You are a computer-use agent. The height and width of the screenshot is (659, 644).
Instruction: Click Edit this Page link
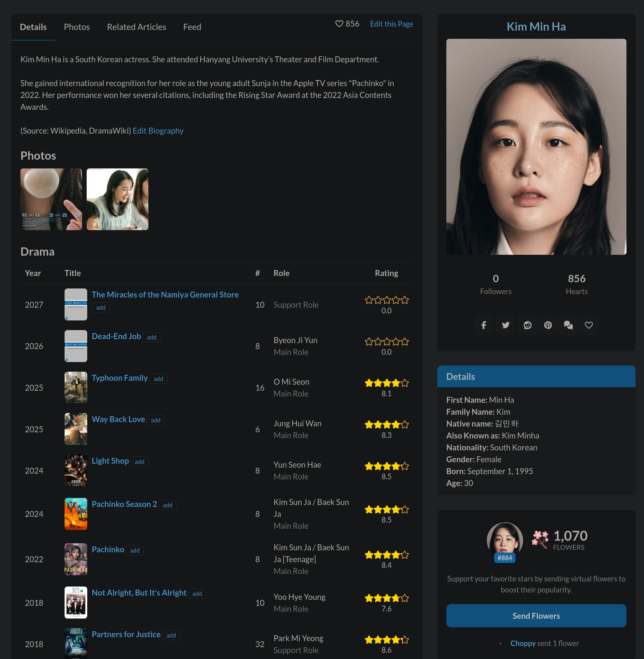(x=392, y=24)
